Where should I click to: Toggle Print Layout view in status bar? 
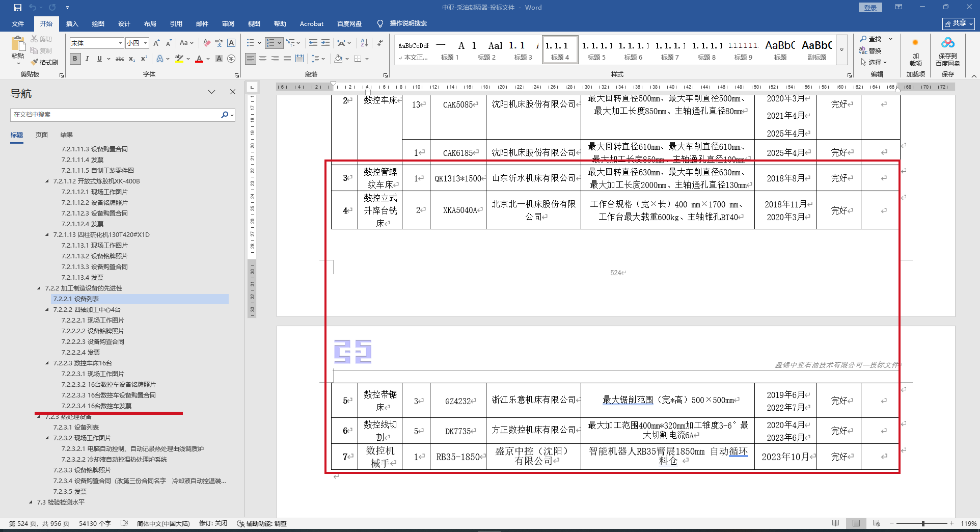(x=856, y=523)
